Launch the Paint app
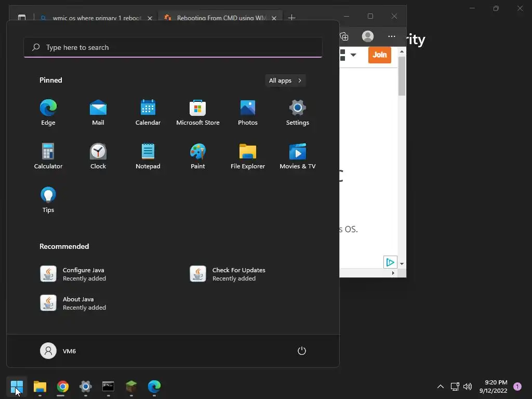The height and width of the screenshot is (399, 532). tap(198, 156)
